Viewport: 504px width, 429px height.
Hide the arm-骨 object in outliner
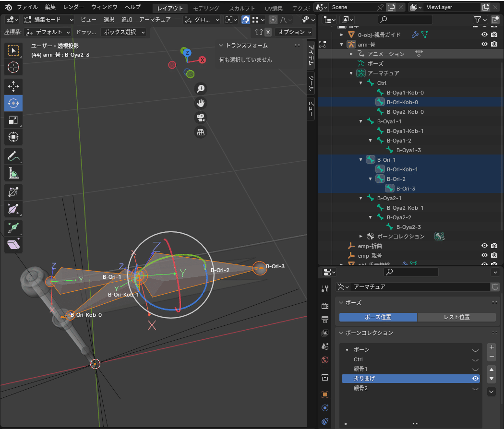coord(484,44)
